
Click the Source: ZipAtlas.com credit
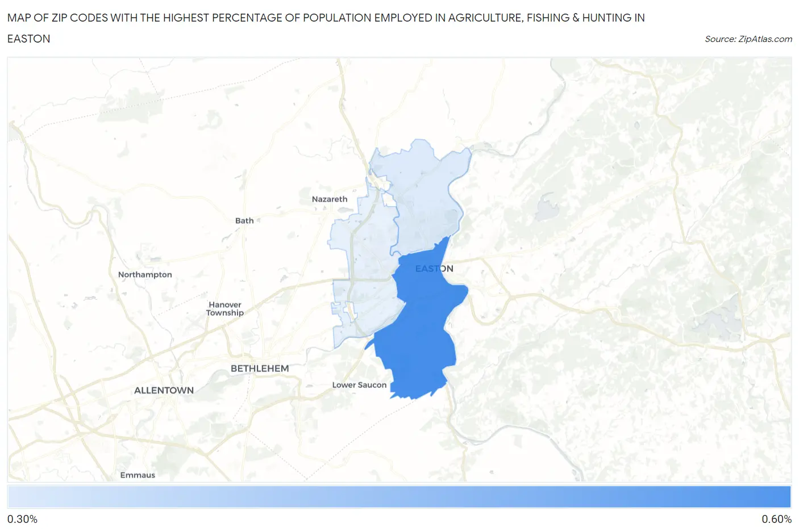click(x=748, y=39)
